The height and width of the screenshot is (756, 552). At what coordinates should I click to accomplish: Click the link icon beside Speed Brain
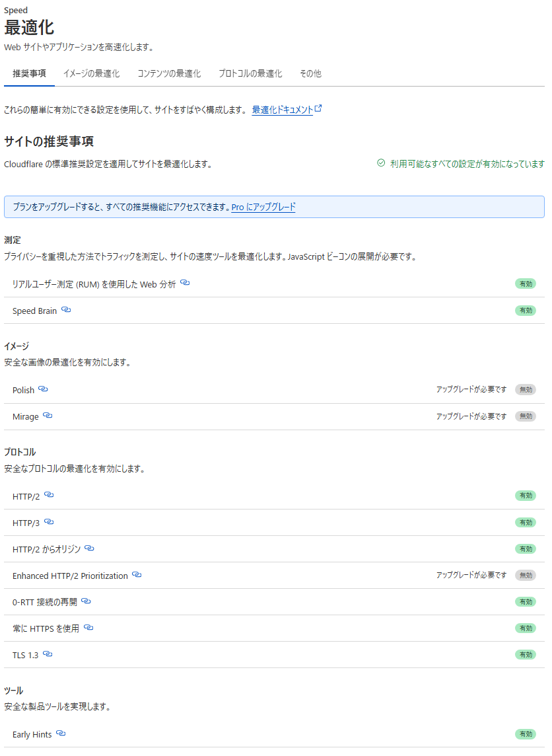pos(66,309)
